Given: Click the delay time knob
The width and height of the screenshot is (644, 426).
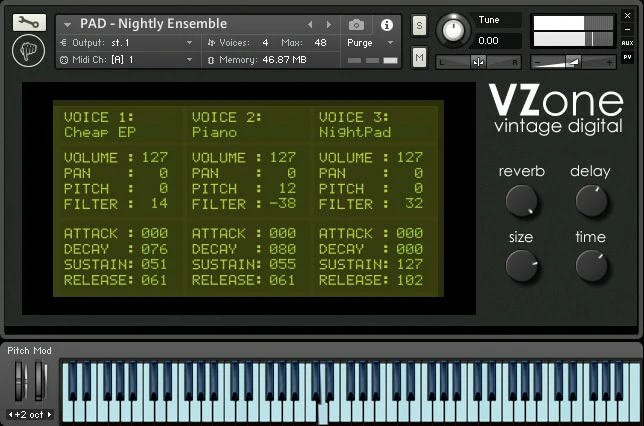Looking at the screenshot, I should [591, 266].
